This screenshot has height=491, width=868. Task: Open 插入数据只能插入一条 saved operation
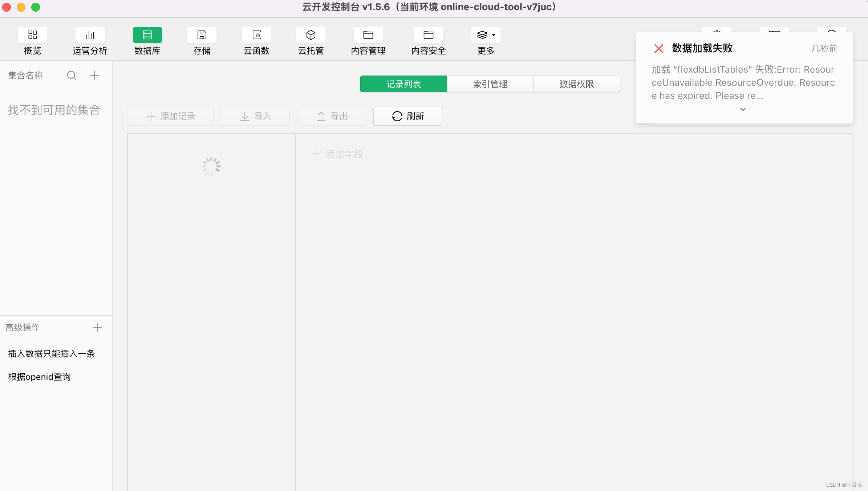tap(52, 353)
